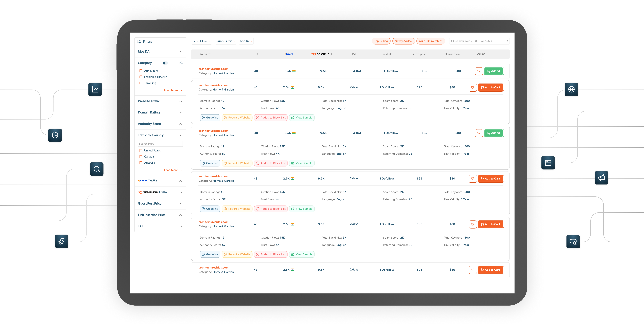
Task: Load more countries
Action: point(173,170)
